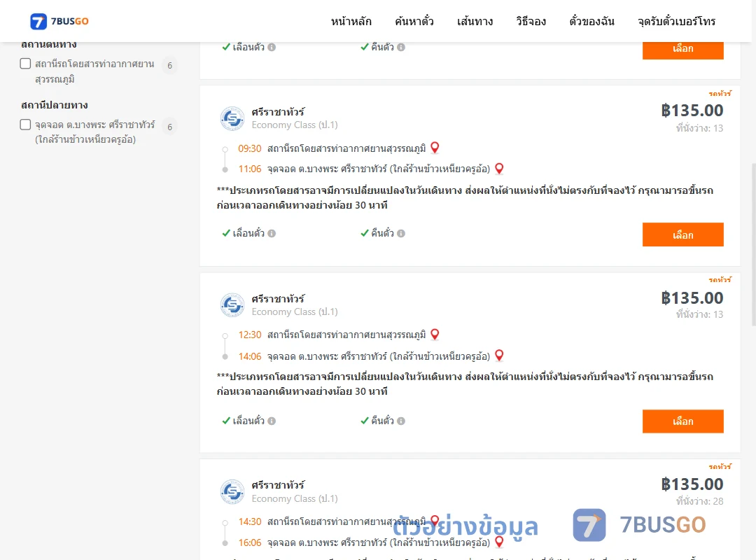This screenshot has height=560, width=756.
Task: Open map pin for 11:06 arrival stop
Action: (x=500, y=168)
